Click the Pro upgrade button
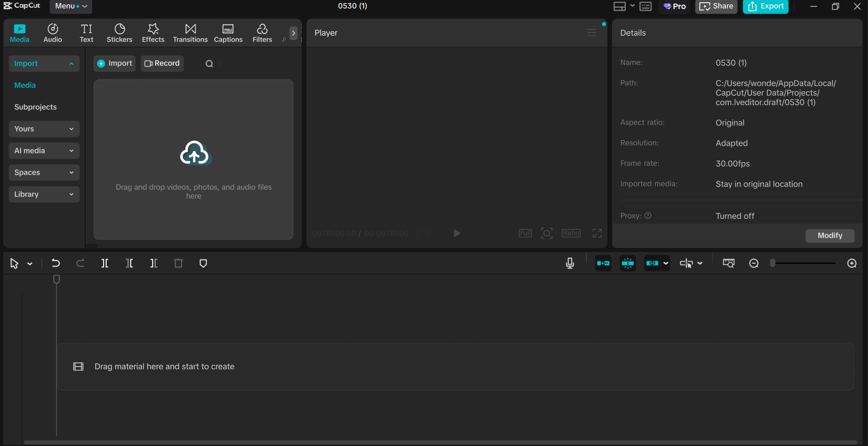868x446 pixels. 675,6
